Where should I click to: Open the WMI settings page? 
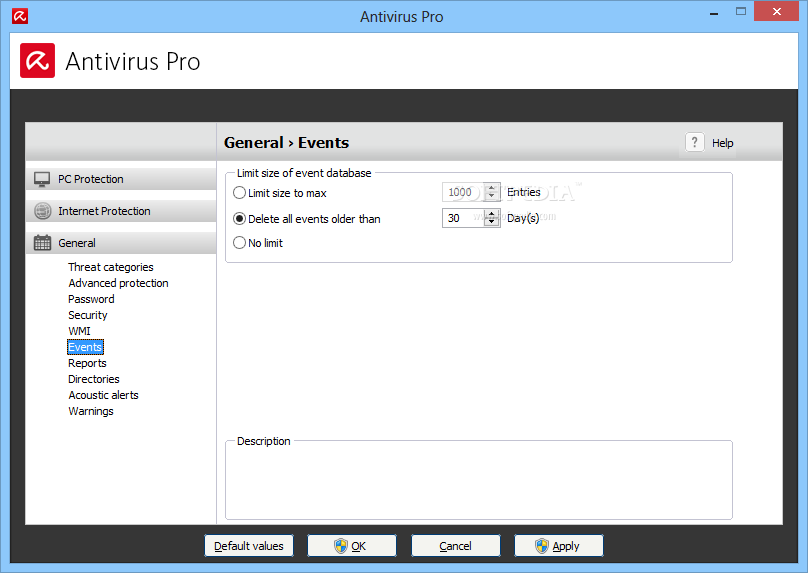coord(79,331)
